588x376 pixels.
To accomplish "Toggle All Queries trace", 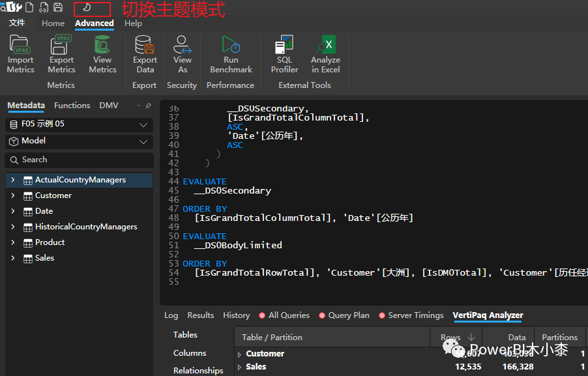I will (262, 315).
